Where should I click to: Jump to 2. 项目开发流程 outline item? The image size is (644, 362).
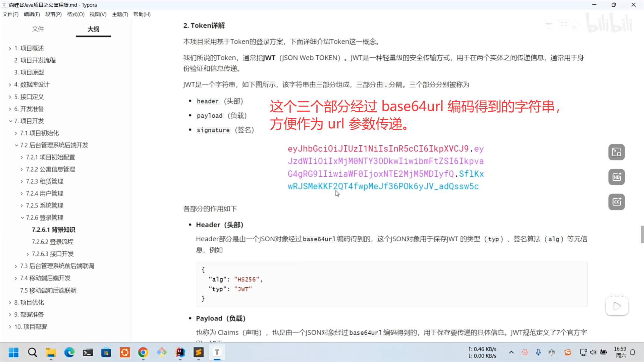pyautogui.click(x=35, y=60)
